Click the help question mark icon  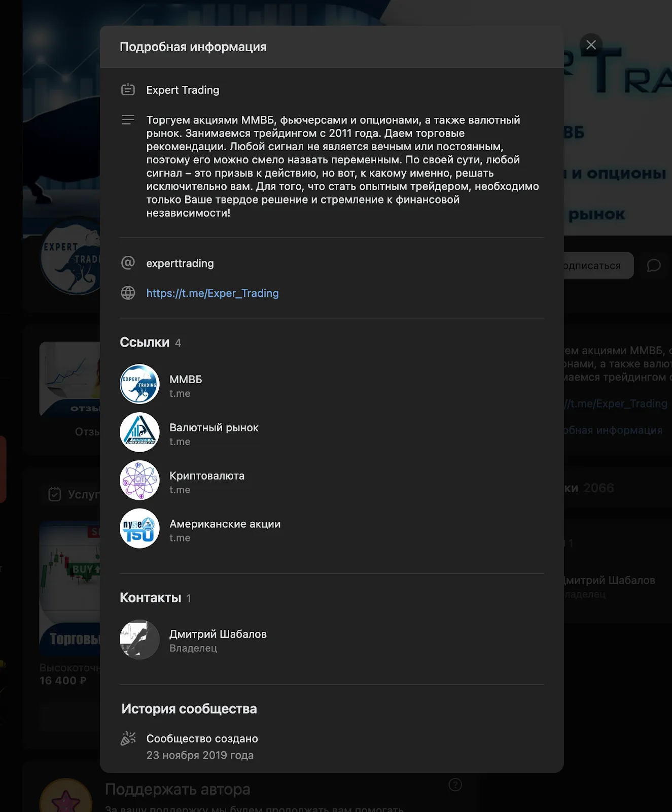tap(455, 785)
